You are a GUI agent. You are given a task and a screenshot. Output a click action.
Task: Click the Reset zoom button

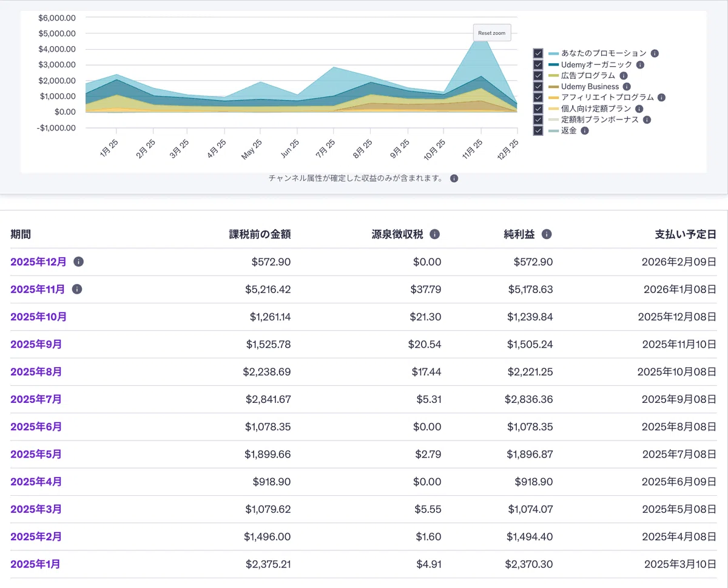492,33
